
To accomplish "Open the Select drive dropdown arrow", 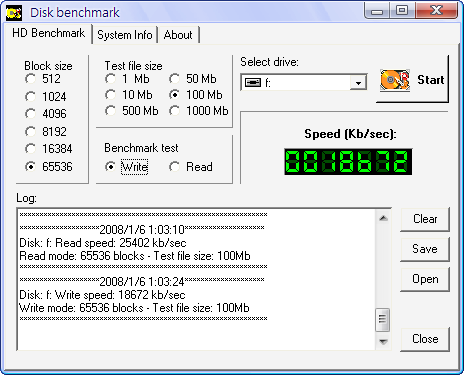I will point(358,82).
